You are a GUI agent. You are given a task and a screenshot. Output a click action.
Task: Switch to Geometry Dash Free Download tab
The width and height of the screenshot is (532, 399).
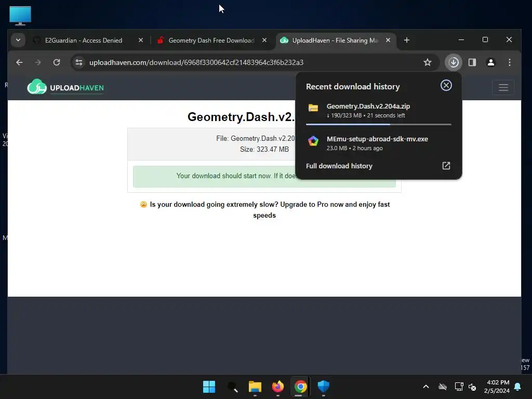tap(211, 41)
